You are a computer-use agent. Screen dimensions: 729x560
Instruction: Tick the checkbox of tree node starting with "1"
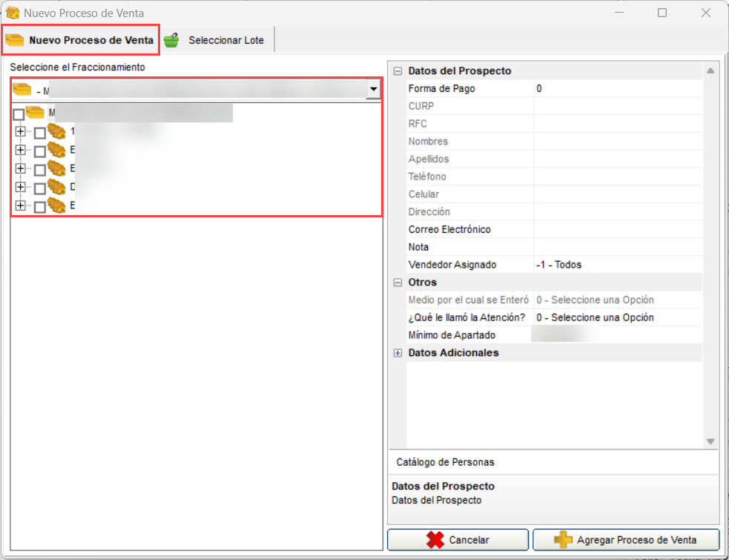coord(40,134)
